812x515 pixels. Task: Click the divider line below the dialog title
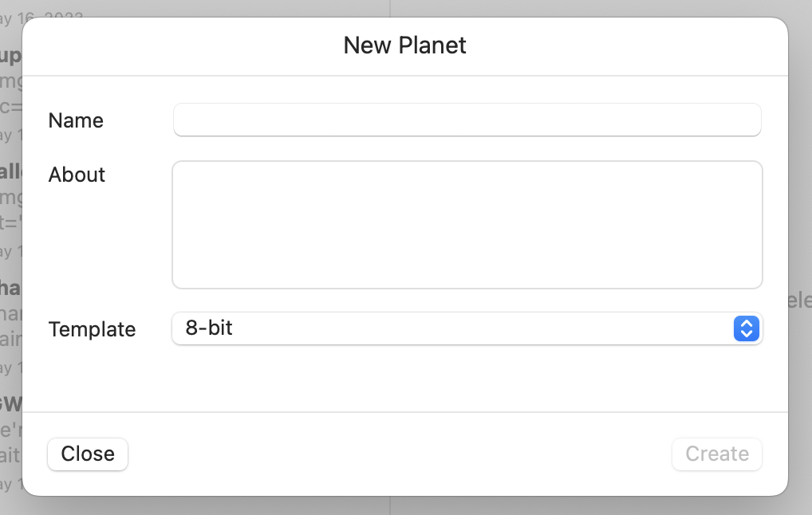tap(404, 76)
